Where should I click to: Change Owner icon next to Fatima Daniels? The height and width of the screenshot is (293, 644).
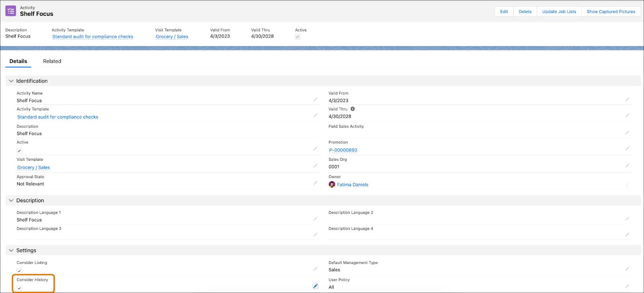pyautogui.click(x=627, y=185)
